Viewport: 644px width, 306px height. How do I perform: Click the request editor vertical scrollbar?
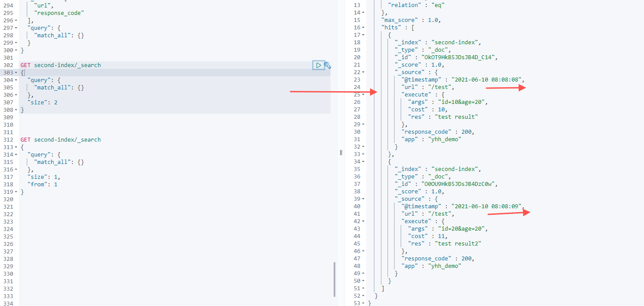click(x=334, y=279)
